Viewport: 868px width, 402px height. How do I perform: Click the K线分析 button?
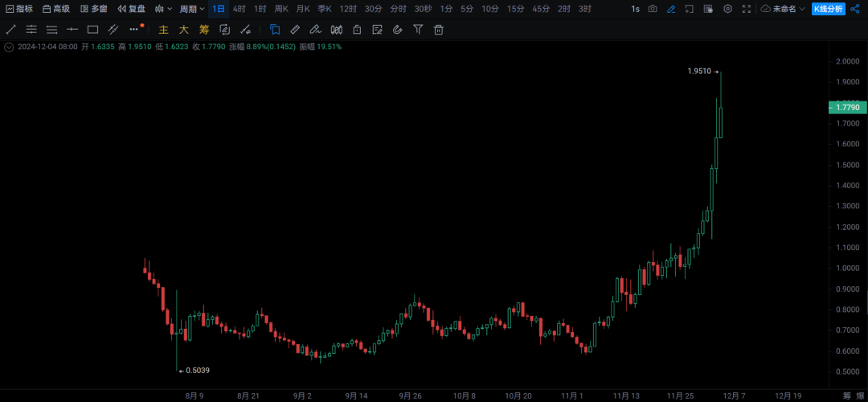[827, 9]
